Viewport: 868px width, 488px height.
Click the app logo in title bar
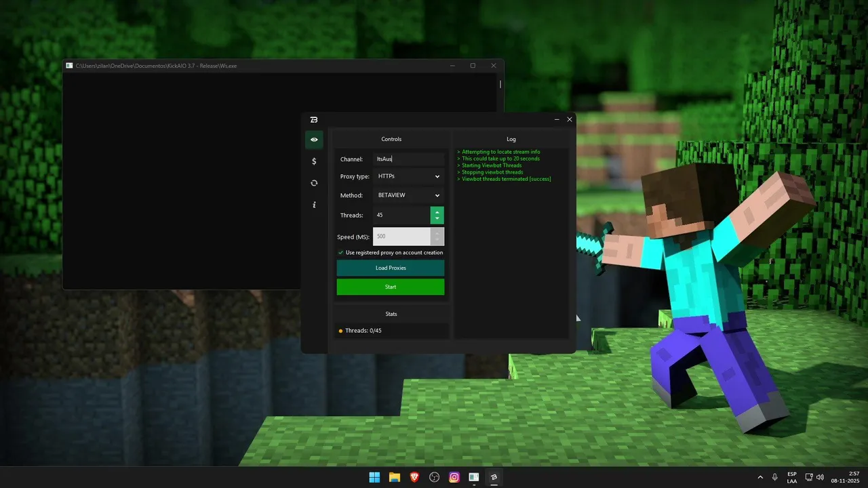[x=314, y=119]
